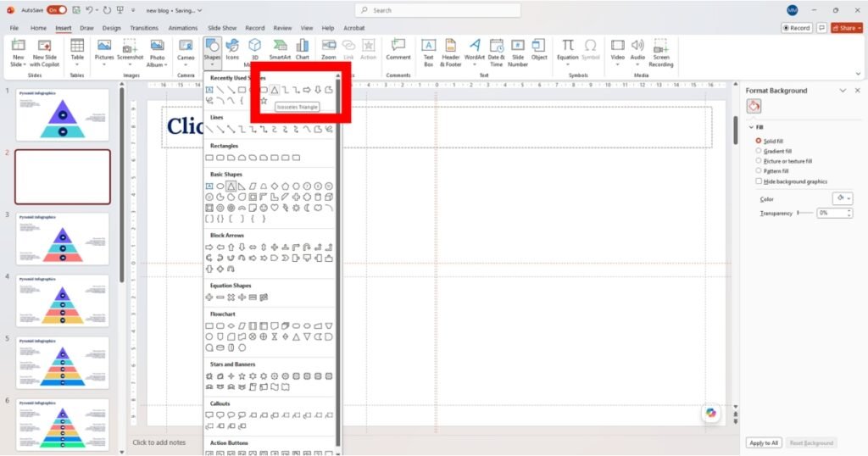Start Screen Recording
Viewport: 868px width, 456px height.
click(x=661, y=53)
